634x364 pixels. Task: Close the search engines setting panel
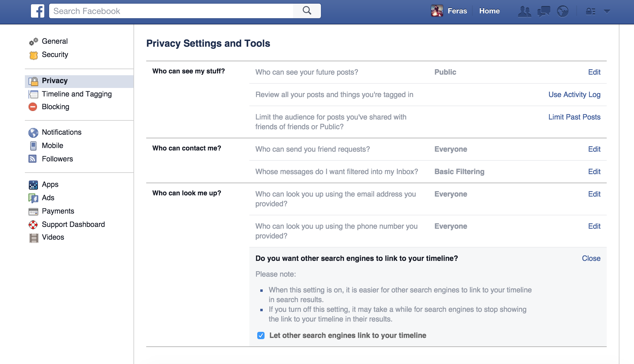591,258
